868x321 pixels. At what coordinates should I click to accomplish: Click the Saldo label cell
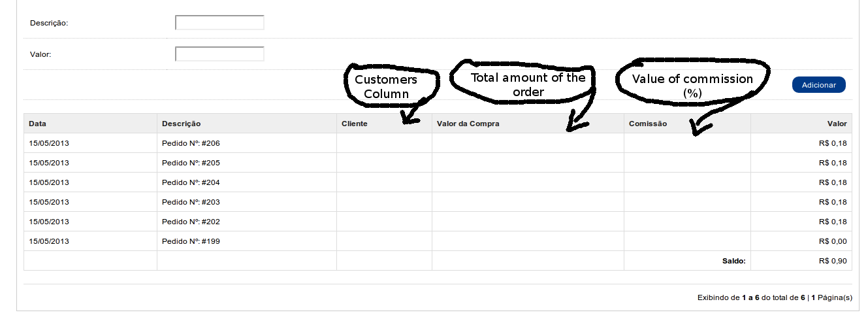pos(687,261)
